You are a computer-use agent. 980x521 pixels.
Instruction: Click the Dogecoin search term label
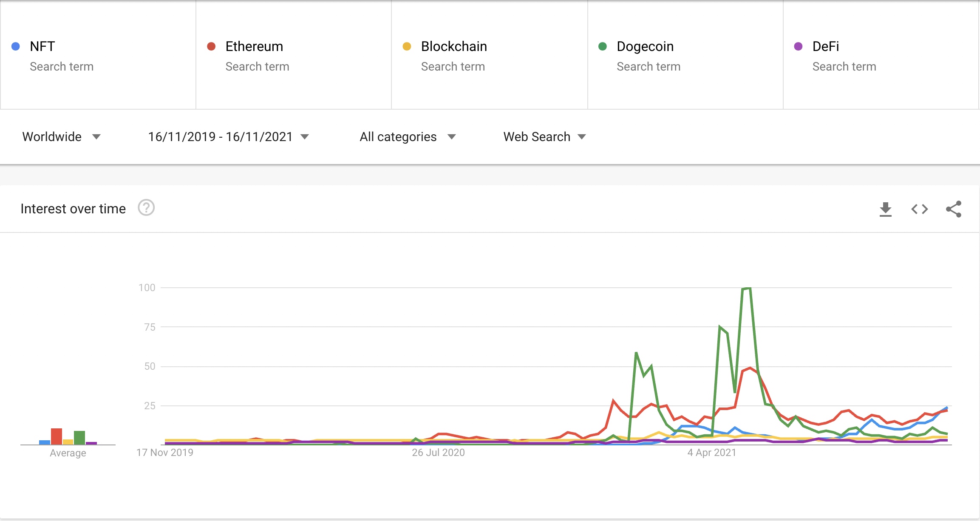645,46
